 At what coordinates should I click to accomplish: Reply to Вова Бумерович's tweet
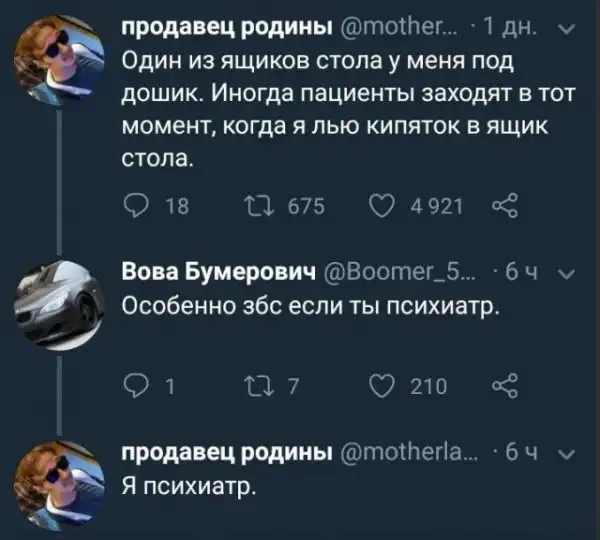pos(135,385)
